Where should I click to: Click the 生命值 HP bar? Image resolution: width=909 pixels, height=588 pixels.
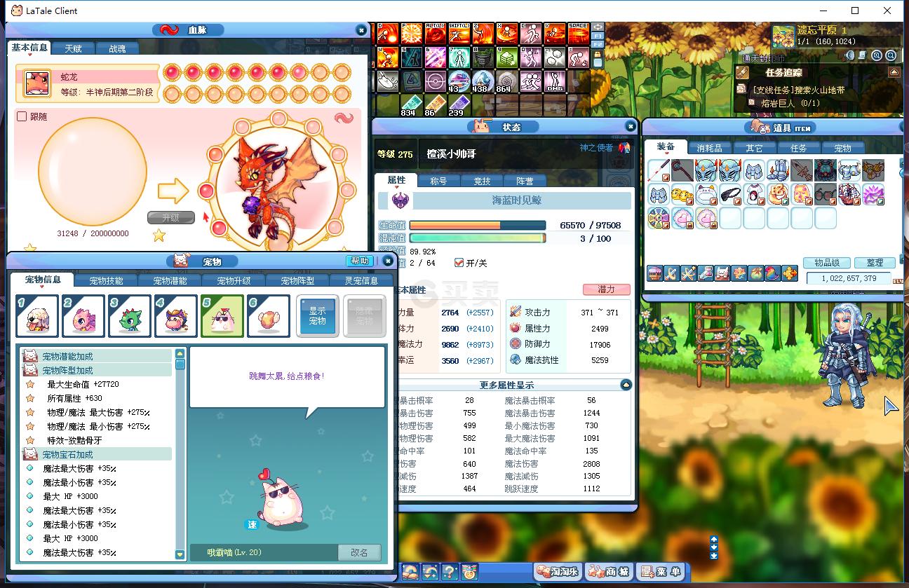pos(478,226)
